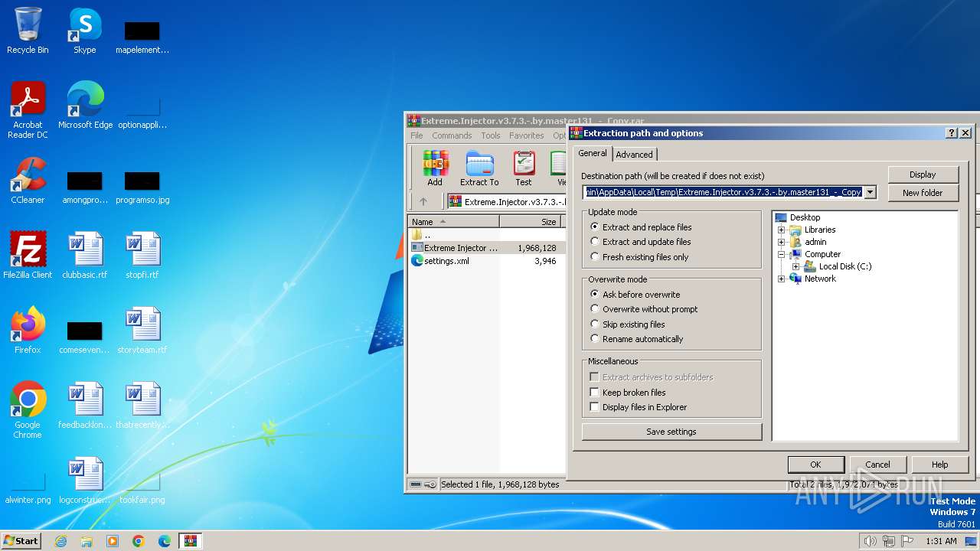Viewport: 980px width, 551px height.
Task: Expand Local Disk (C:) node
Action: [x=795, y=266]
